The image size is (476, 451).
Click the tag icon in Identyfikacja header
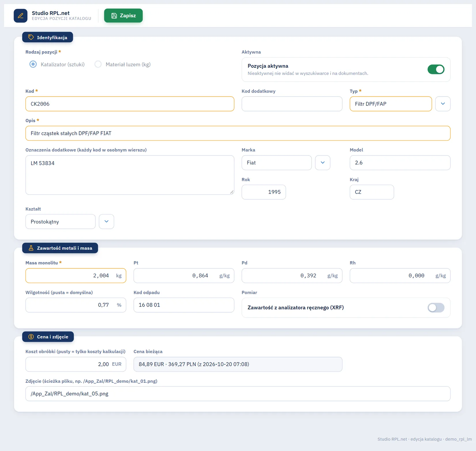(31, 37)
